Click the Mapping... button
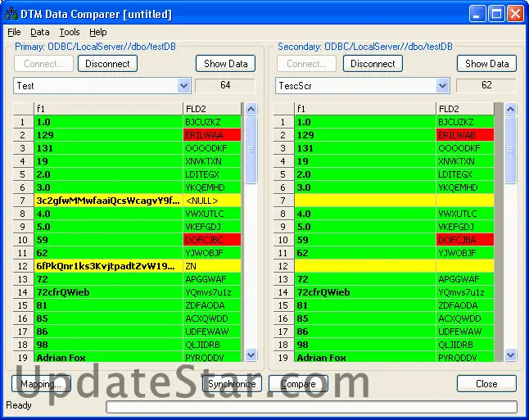This screenshot has height=420, width=529. click(x=41, y=384)
